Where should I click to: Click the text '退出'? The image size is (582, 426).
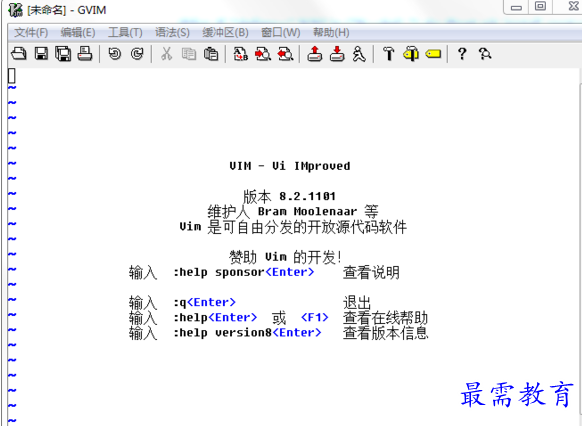(x=357, y=302)
